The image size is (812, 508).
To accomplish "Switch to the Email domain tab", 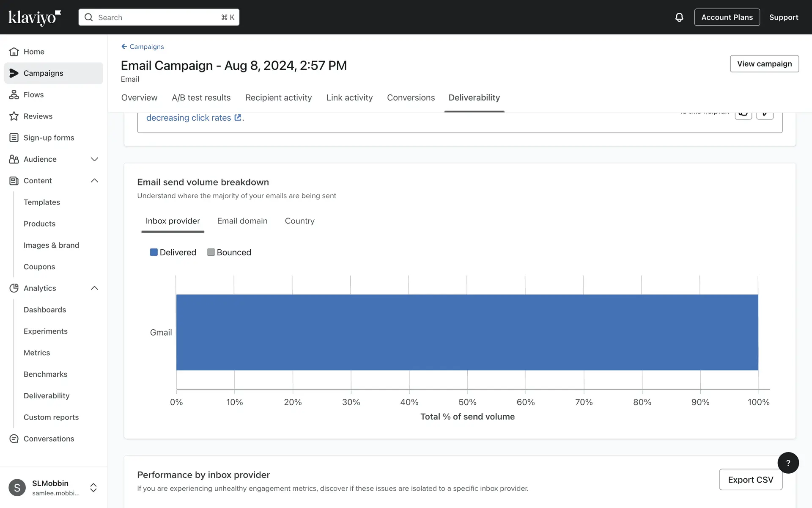I will 242,221.
